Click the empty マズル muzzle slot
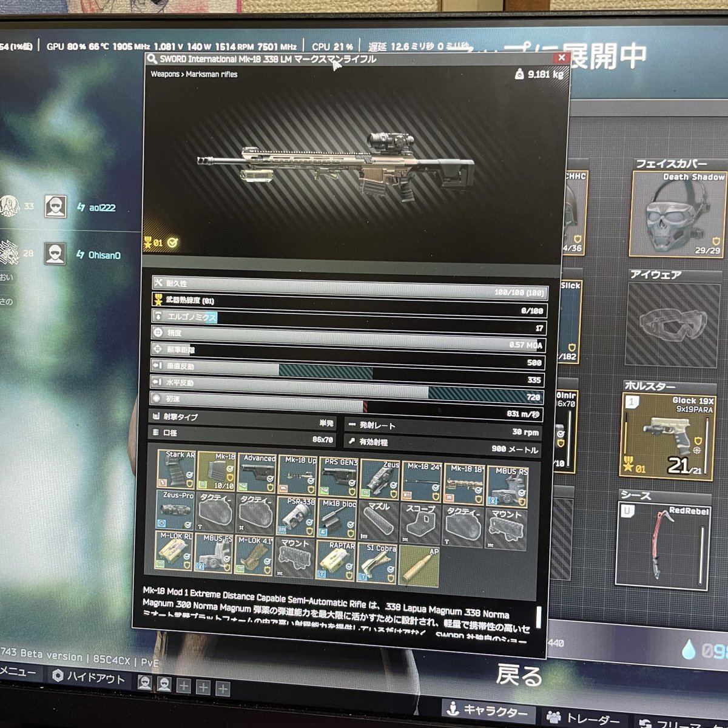The image size is (728, 728). click(x=379, y=521)
